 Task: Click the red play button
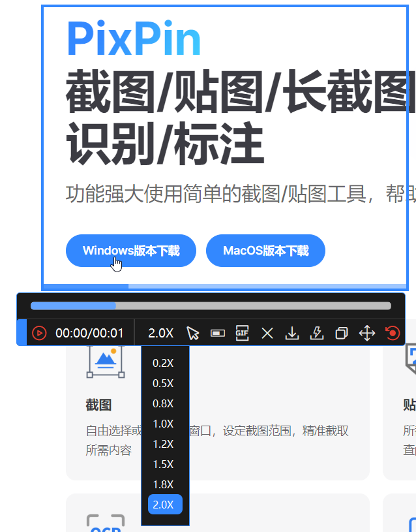coord(39,333)
